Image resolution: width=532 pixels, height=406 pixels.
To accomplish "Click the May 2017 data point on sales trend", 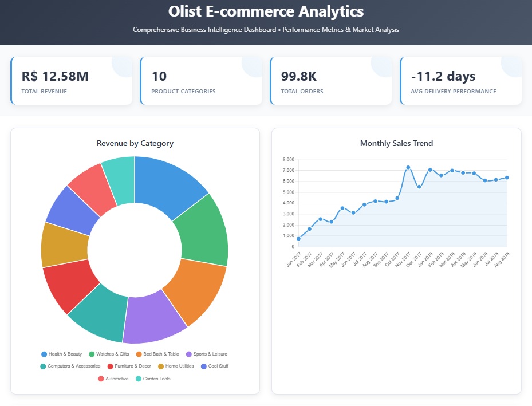I will 342,208.
